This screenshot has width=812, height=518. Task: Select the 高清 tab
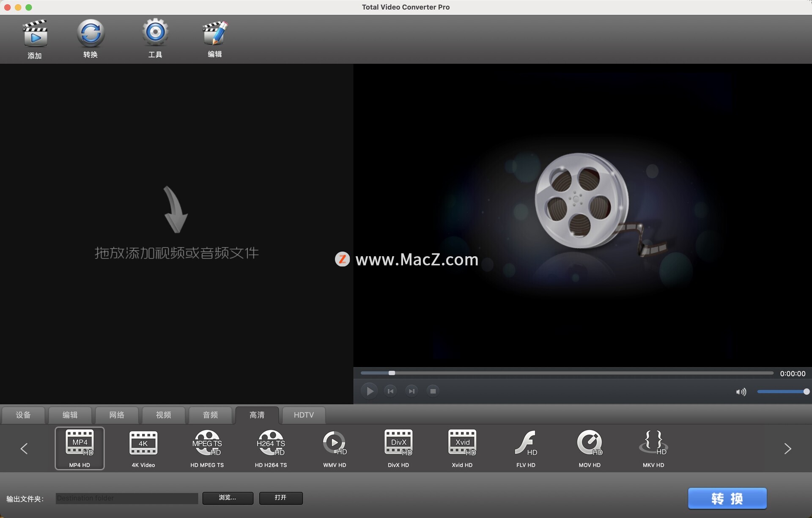coord(257,415)
